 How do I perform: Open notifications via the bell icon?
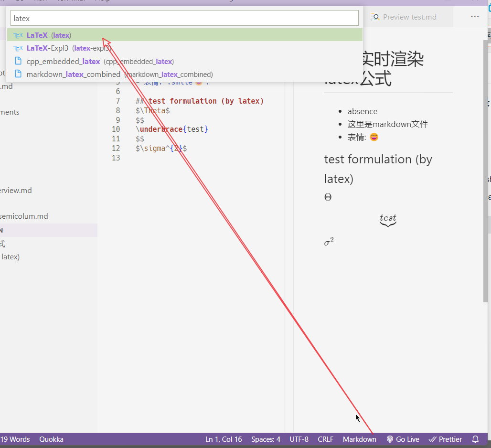point(475,439)
